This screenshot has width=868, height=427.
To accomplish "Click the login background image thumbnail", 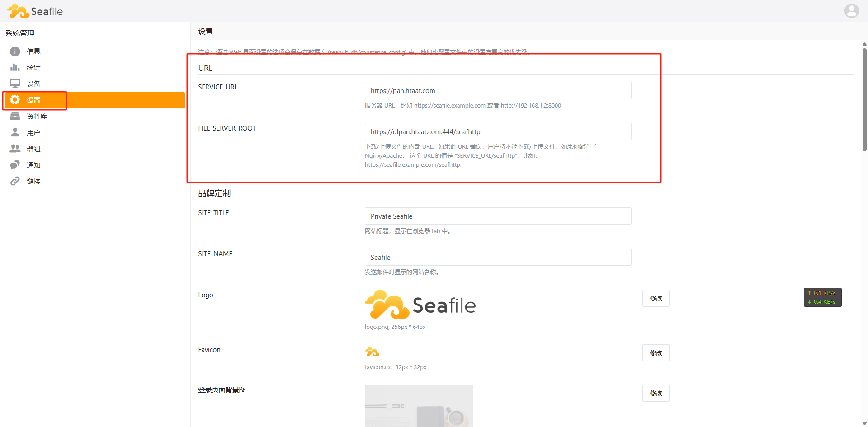I will pyautogui.click(x=419, y=405).
